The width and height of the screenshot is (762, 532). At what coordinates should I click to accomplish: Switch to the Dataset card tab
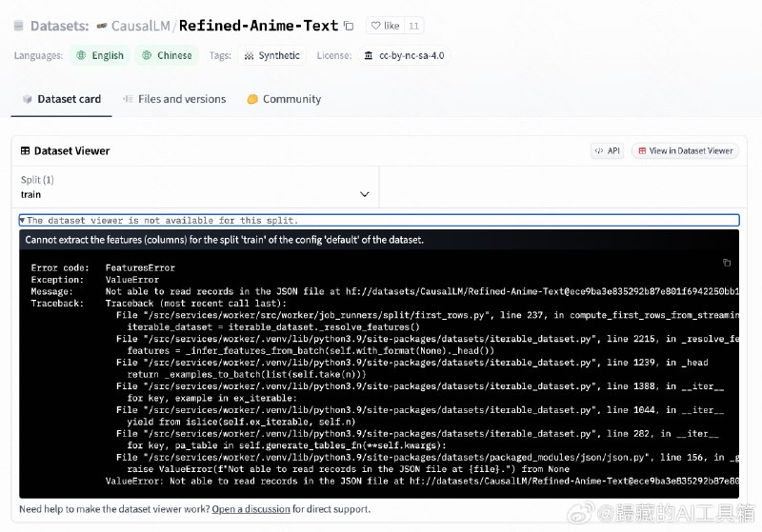(x=62, y=99)
